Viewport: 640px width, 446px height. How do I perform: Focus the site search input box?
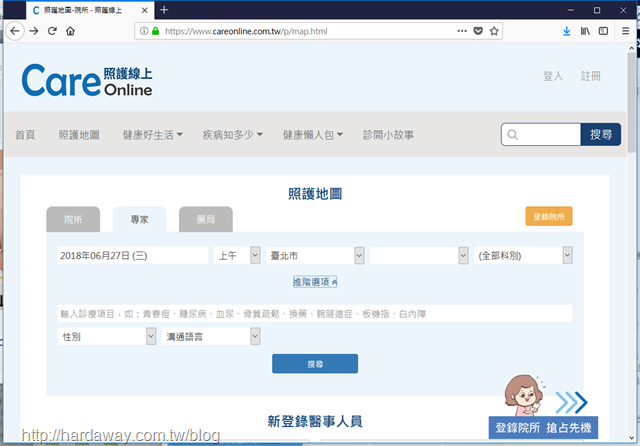tap(541, 135)
